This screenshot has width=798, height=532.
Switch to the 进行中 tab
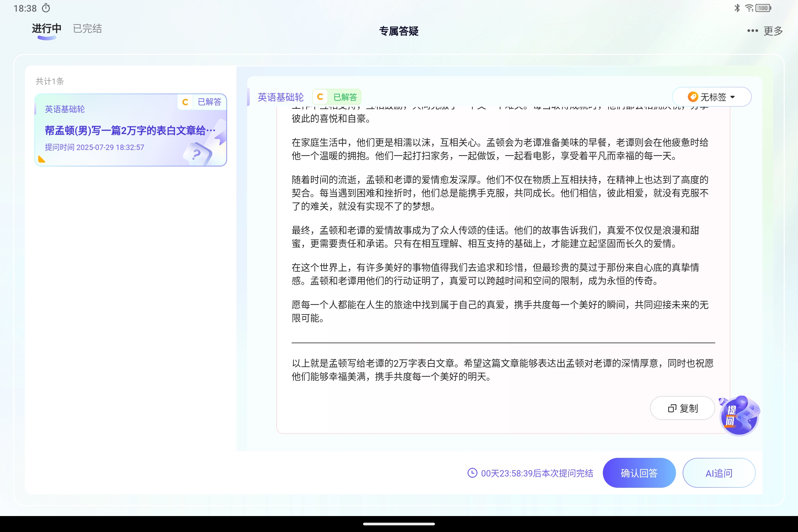coord(47,29)
